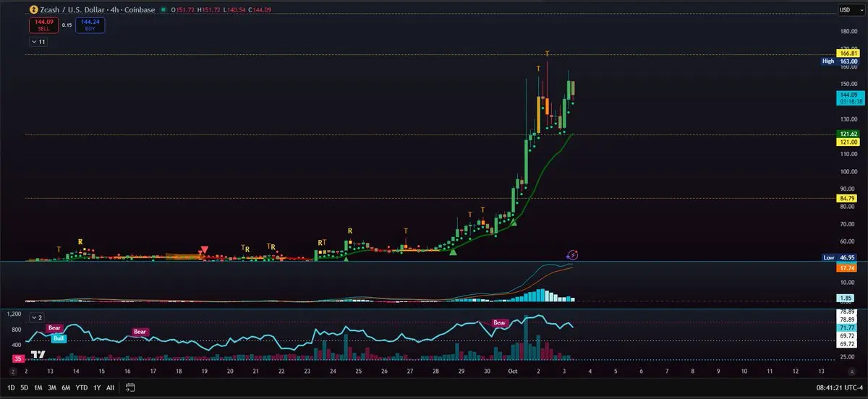The height and width of the screenshot is (399, 868).
Task: Click the timezone Z button at bottom left
Action: (12, 371)
